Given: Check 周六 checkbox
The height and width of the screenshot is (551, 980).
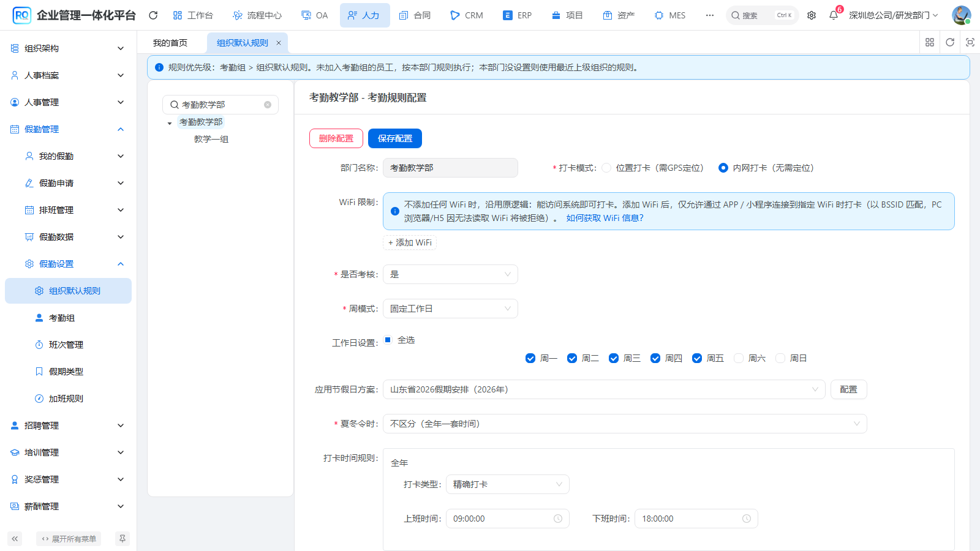Looking at the screenshot, I should point(739,358).
